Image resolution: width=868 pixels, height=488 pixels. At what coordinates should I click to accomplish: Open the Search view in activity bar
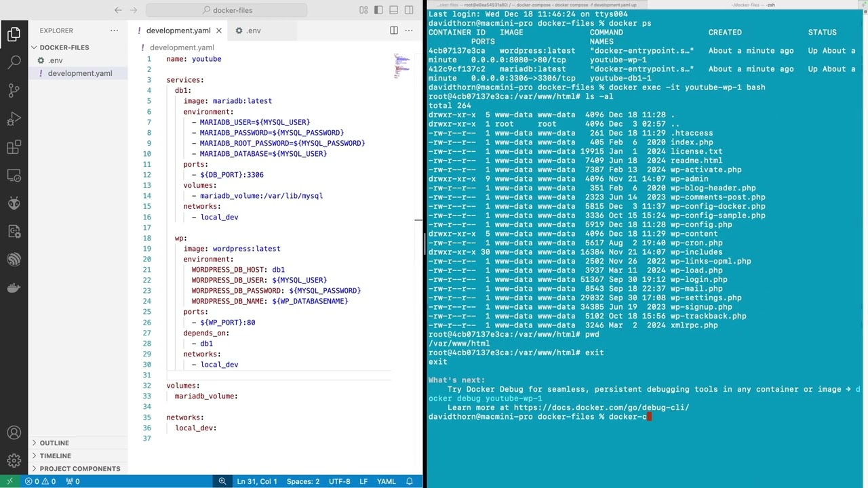(14, 62)
